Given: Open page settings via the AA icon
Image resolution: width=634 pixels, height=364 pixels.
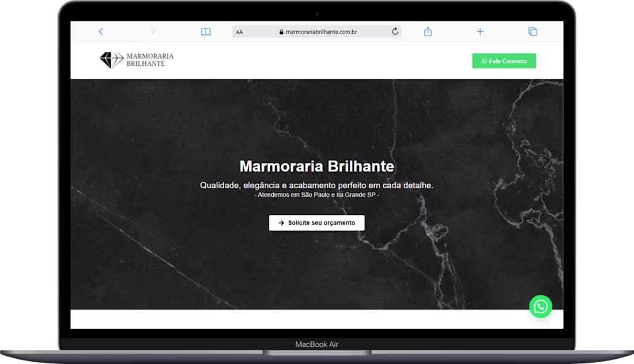Looking at the screenshot, I should pos(239,32).
